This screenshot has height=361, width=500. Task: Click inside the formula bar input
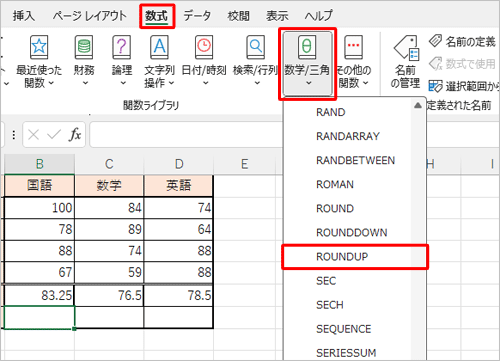click(187, 135)
